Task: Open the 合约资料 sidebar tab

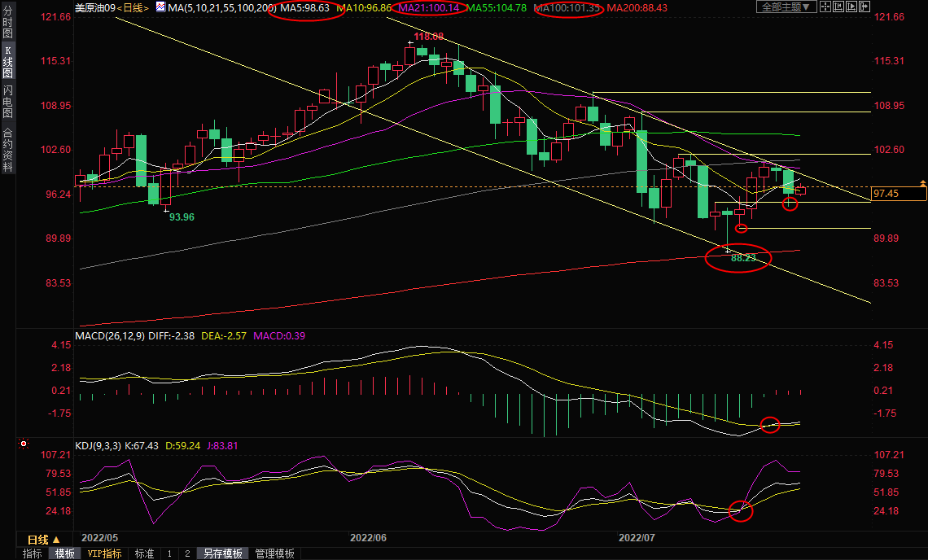Action: click(7, 150)
